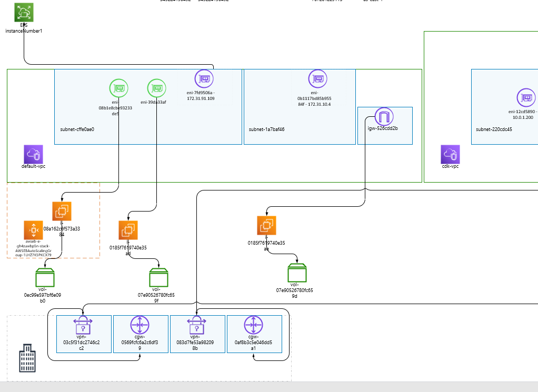This screenshot has width=538, height=392.
Task: Select volume vol-07e90526780fc659f icon
Action: 159,277
